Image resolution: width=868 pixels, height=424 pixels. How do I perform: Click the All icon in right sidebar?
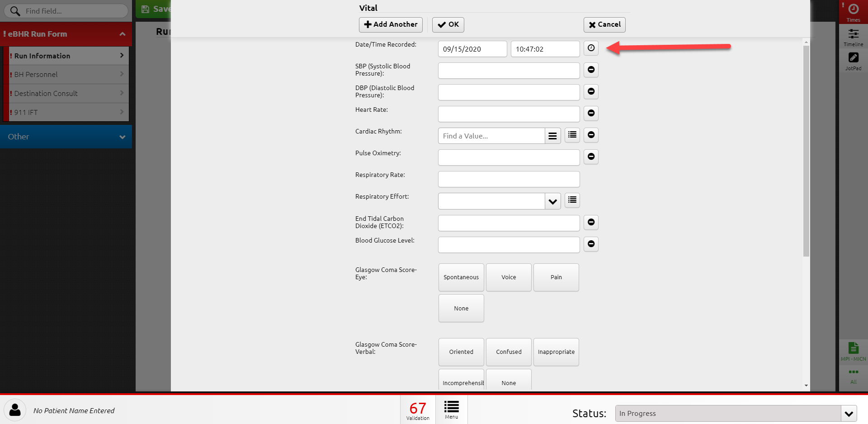[x=853, y=376]
